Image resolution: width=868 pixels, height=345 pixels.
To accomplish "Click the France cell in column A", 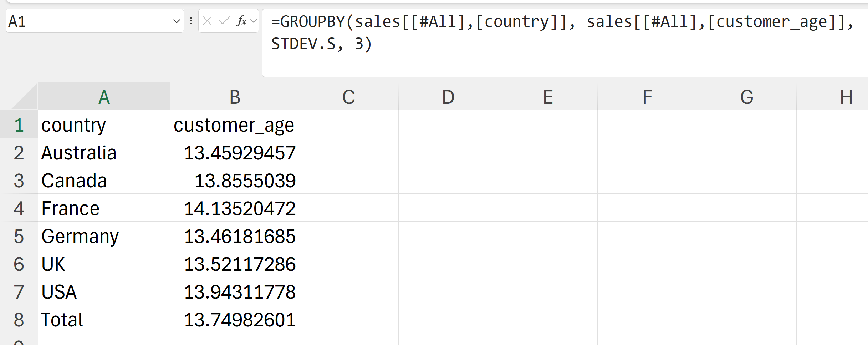I will pos(103,208).
